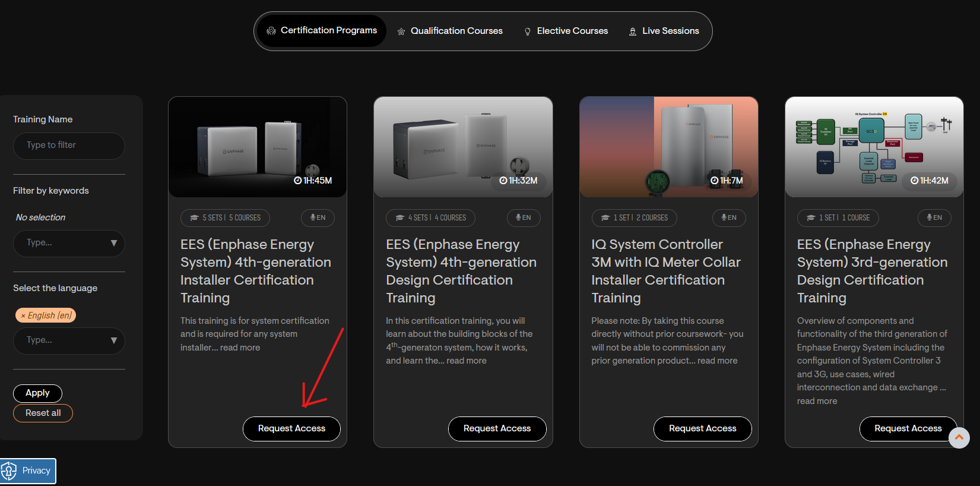Click the scroll-to-top arrow button
Screen dimensions: 980x486
tap(959, 438)
